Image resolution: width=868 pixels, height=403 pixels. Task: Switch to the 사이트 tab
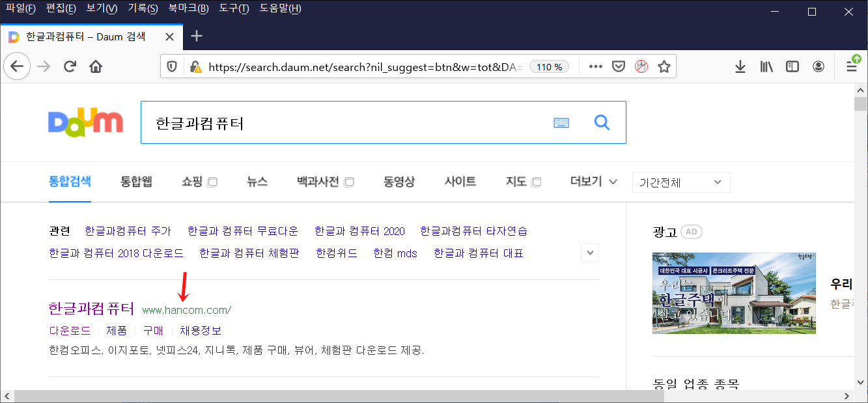(x=460, y=182)
